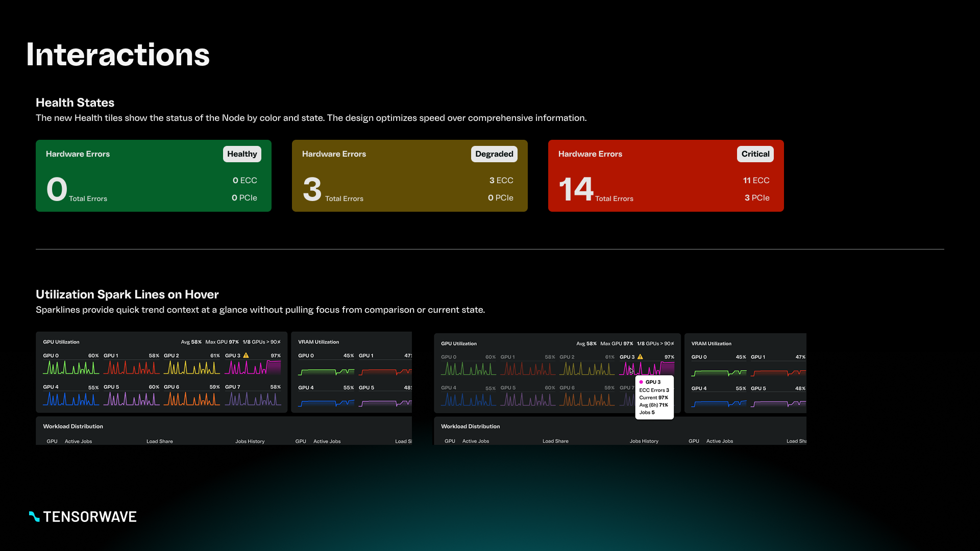Select the green Hardware Errors tile
This screenshot has height=551, width=980.
coord(153,176)
